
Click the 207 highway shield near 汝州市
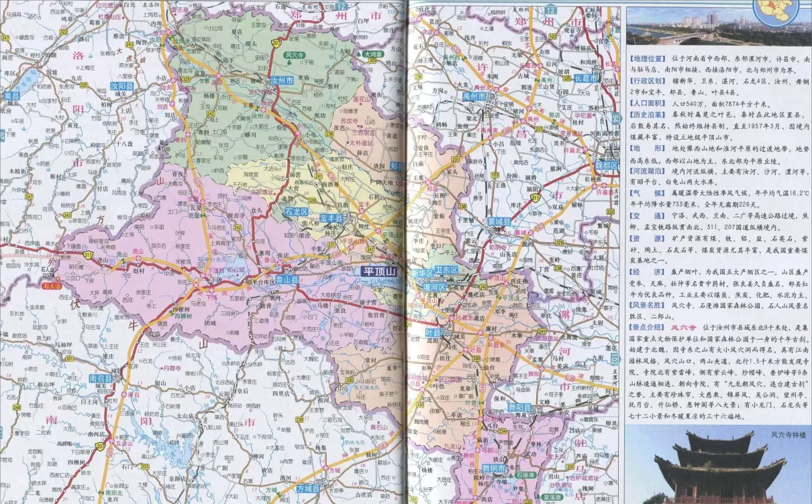tap(276, 42)
